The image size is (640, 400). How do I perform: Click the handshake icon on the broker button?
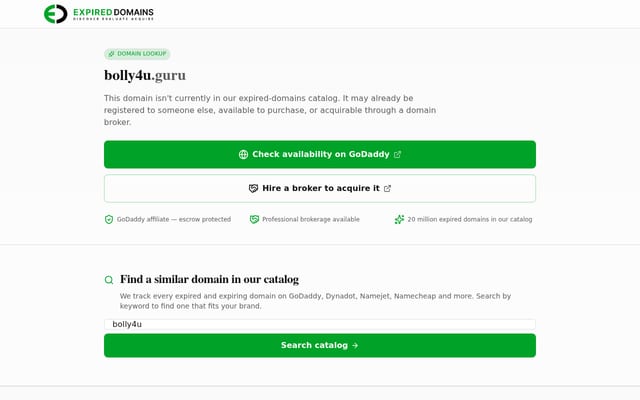[x=253, y=188]
